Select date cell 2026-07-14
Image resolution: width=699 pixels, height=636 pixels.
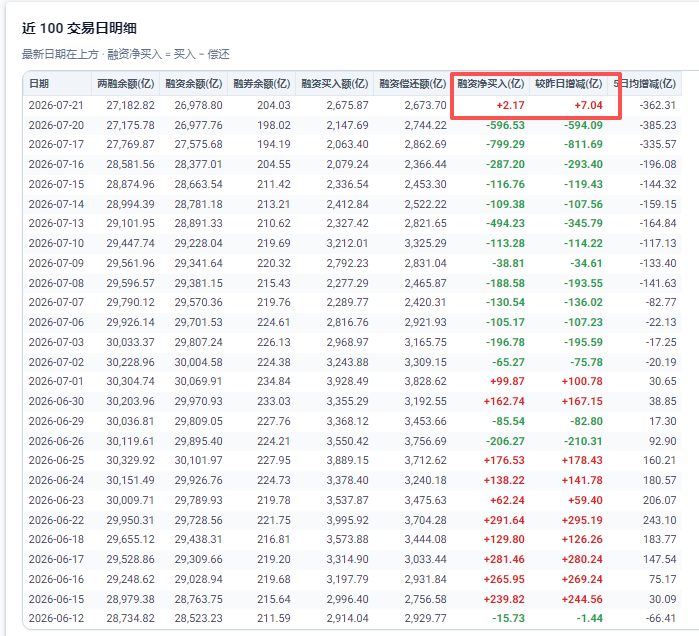click(56, 205)
